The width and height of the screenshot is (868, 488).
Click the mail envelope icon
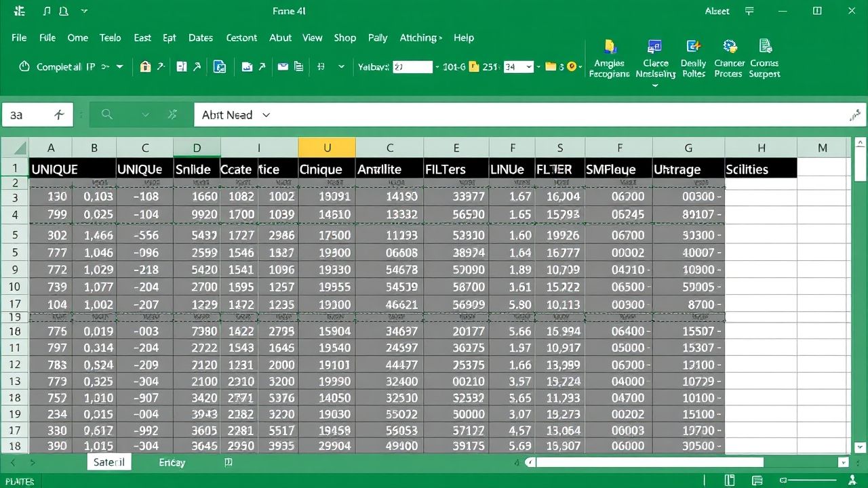(283, 66)
